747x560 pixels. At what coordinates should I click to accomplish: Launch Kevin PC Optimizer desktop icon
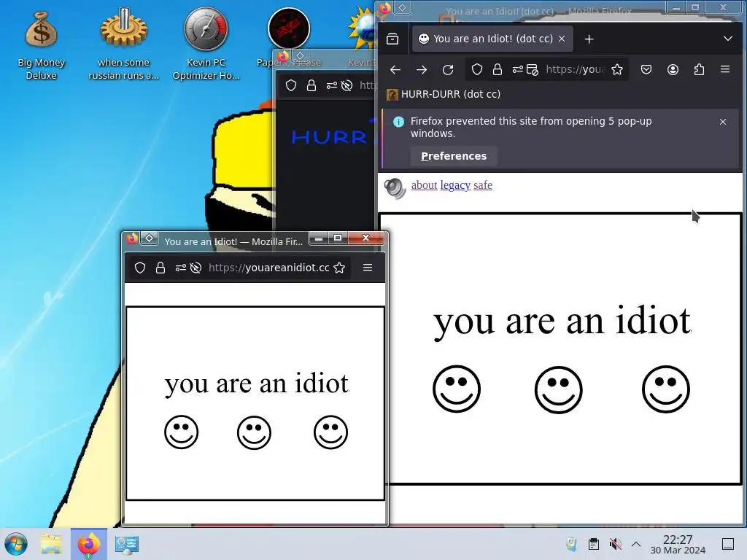(x=206, y=45)
